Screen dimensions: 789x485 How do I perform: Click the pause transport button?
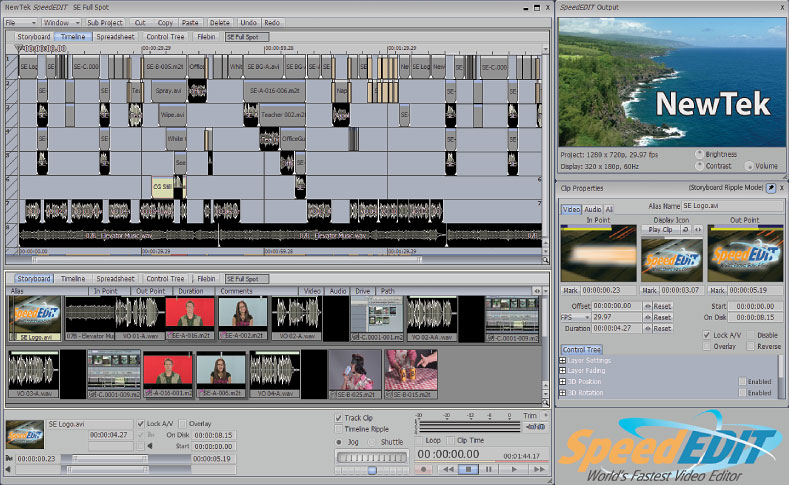489,469
